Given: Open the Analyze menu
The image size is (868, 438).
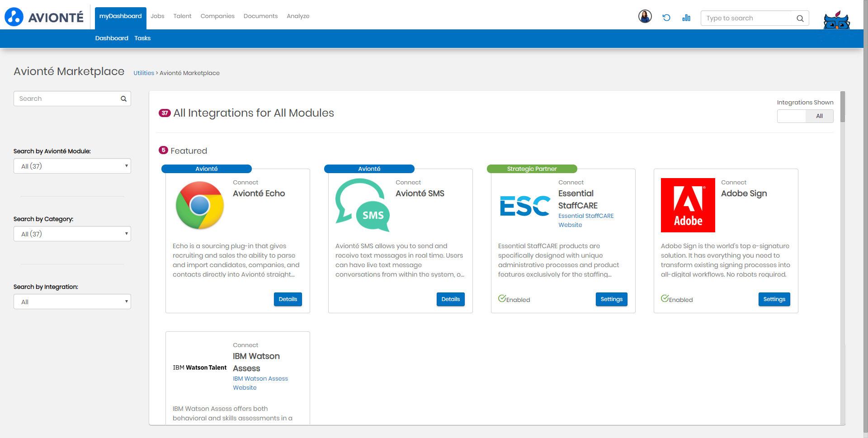Looking at the screenshot, I should pyautogui.click(x=298, y=16).
